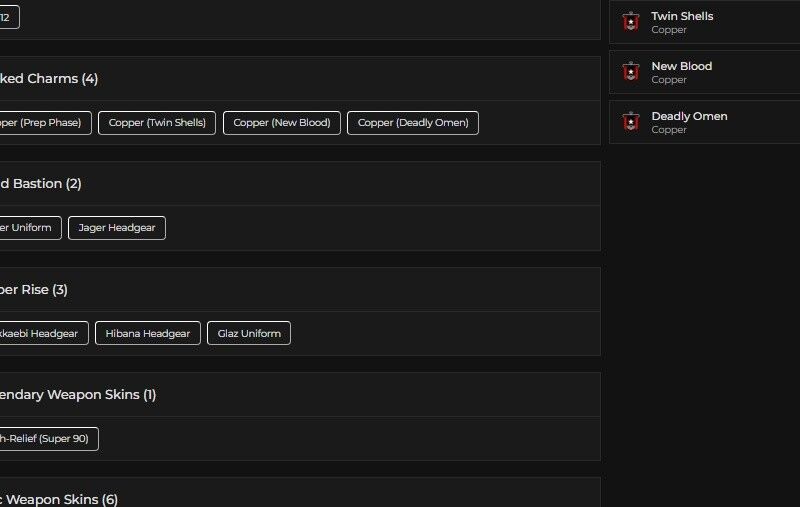Open the Jager Headgear item

[117, 228]
